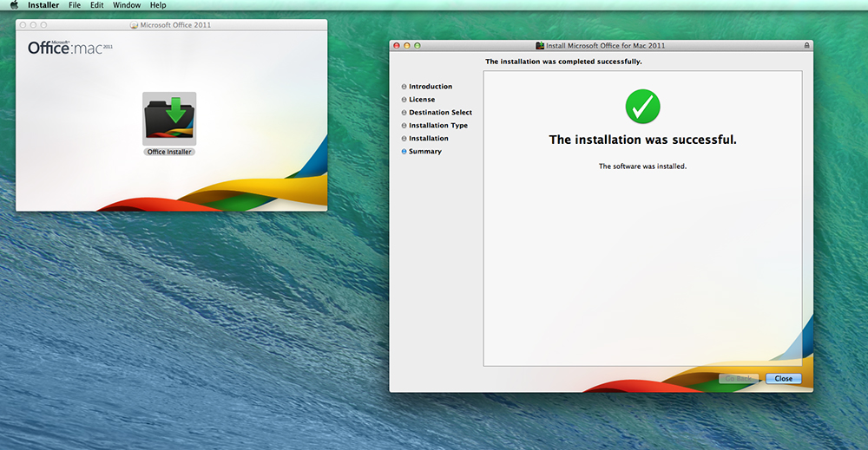Select the Installation Type step
Image resolution: width=868 pixels, height=450 pixels.
438,126
